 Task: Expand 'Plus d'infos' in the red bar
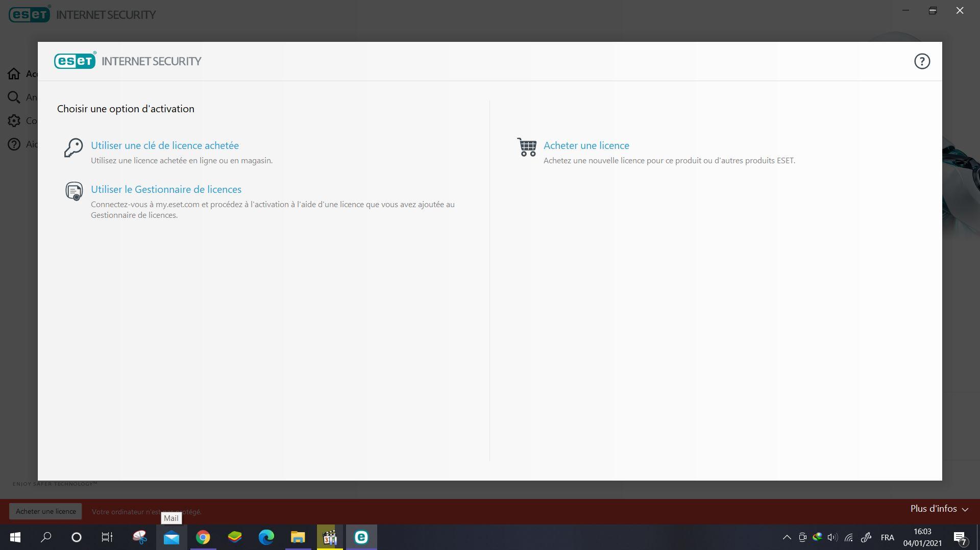[939, 509]
